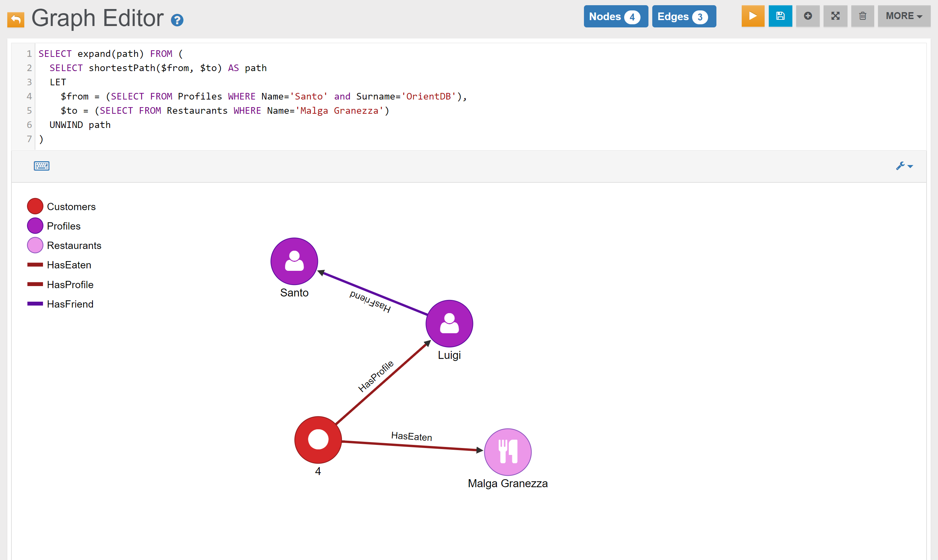Image resolution: width=938 pixels, height=560 pixels.
Task: Clear the canvas with trash icon
Action: pyautogui.click(x=862, y=16)
